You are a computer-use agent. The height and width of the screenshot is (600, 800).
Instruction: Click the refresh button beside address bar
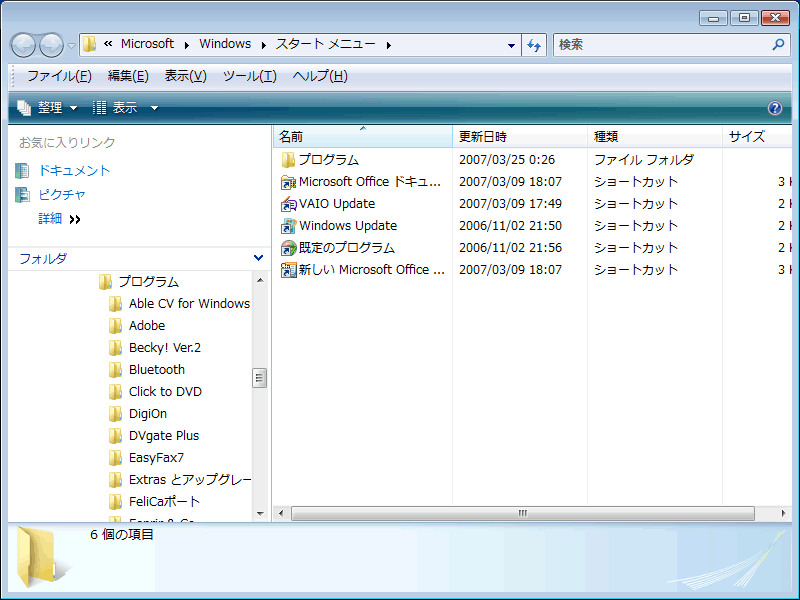[534, 45]
